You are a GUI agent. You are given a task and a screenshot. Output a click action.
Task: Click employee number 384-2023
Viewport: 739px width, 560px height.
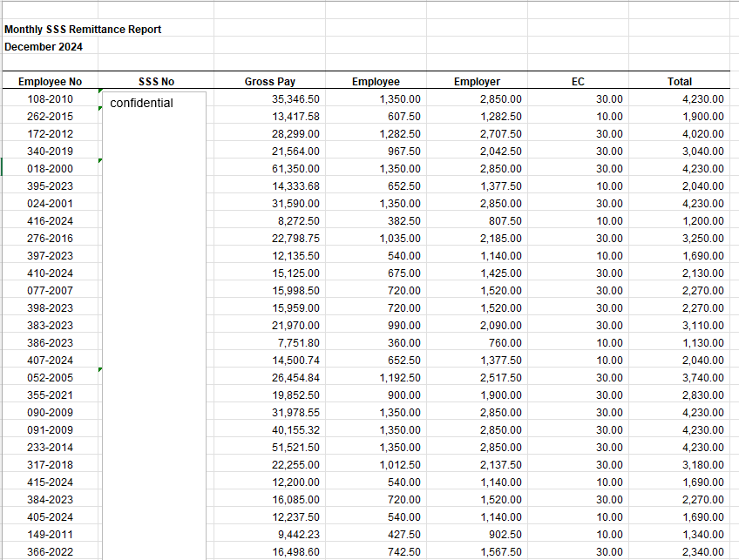pyautogui.click(x=50, y=500)
